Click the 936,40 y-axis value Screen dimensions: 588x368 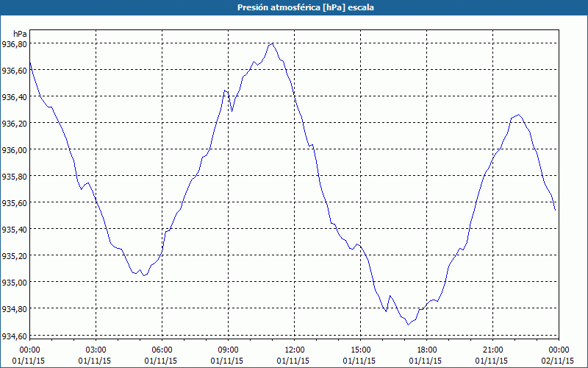[14, 97]
